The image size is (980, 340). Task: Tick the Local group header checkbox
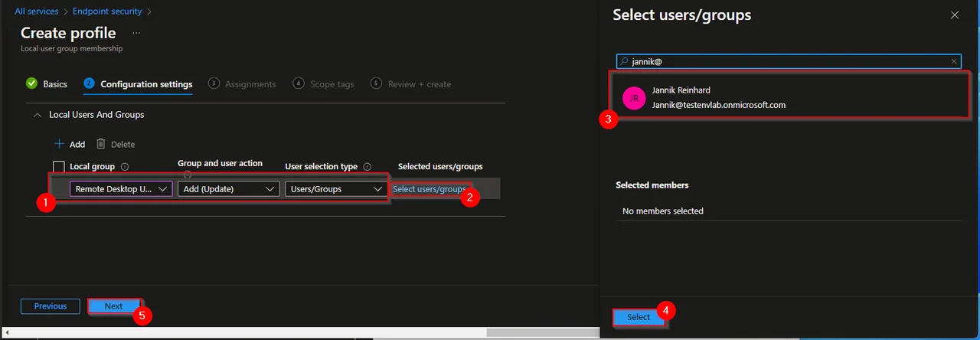pyautogui.click(x=59, y=166)
